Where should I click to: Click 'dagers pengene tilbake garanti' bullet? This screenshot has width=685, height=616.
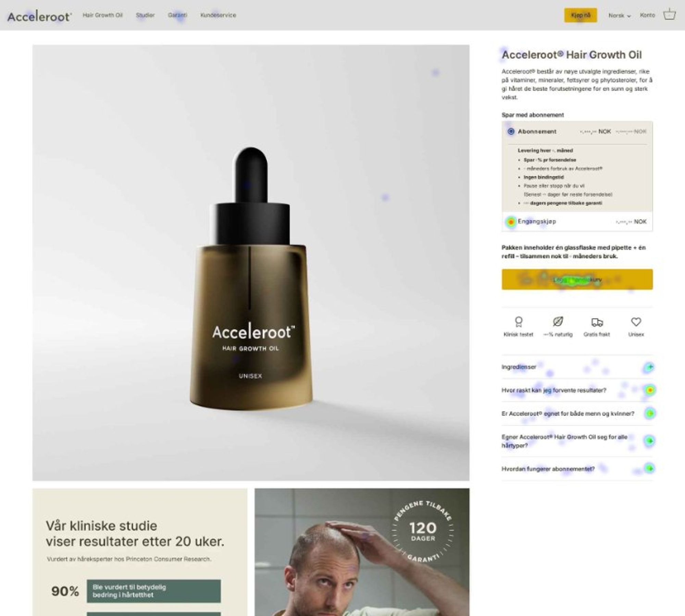click(563, 203)
